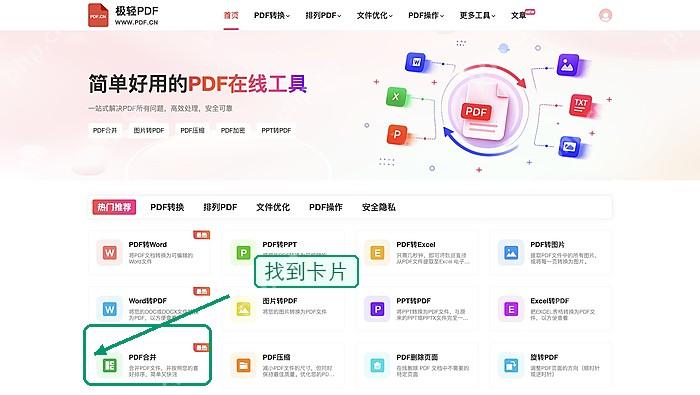Open the PDF转图片 card title
700x395 pixels.
(x=547, y=245)
